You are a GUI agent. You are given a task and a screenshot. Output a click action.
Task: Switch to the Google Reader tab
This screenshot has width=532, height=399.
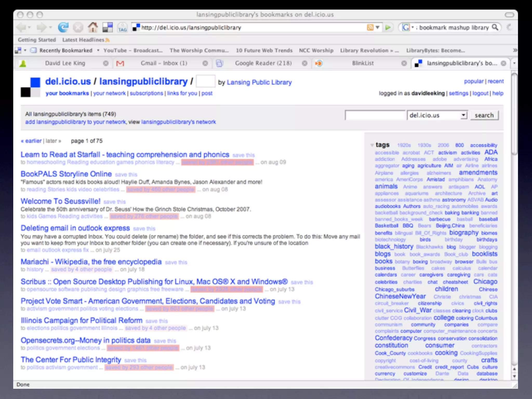[x=263, y=63]
